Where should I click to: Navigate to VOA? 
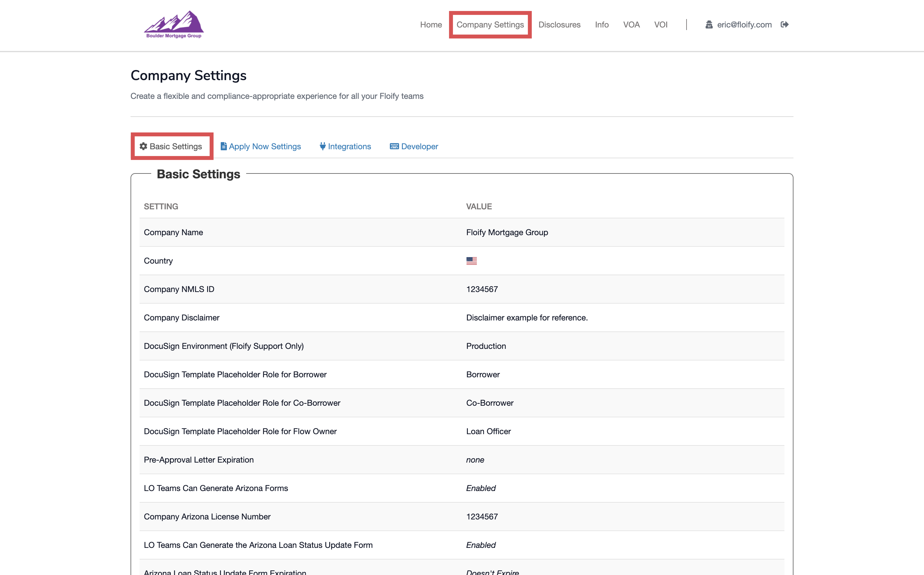pos(631,25)
